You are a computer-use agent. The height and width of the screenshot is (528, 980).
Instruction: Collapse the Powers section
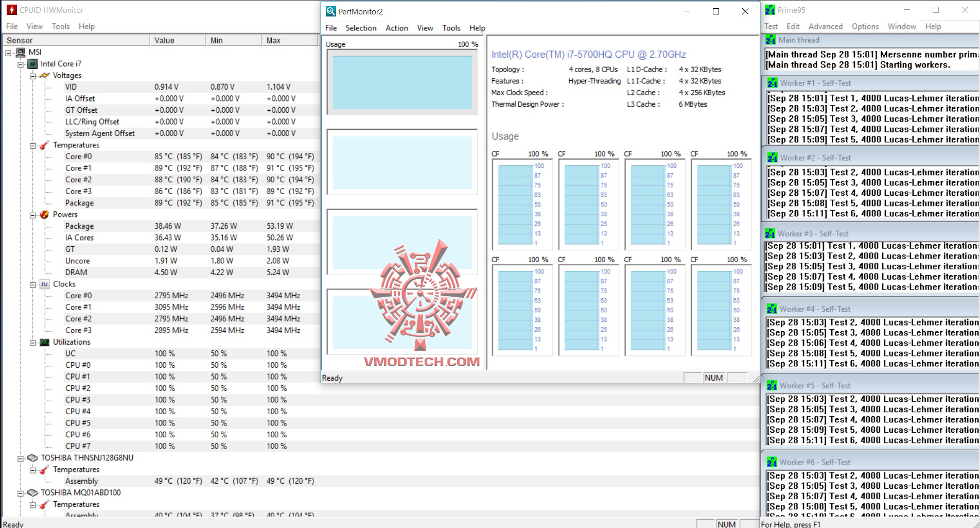coord(32,215)
